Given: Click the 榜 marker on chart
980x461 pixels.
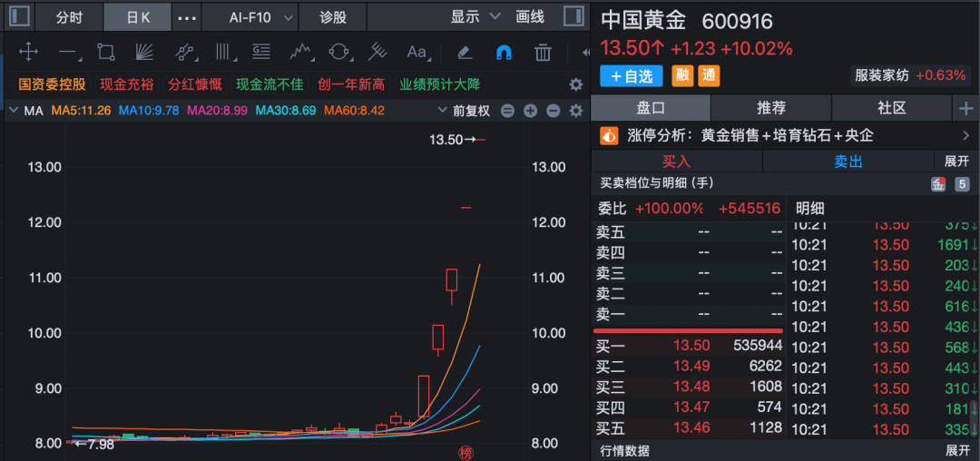Looking at the screenshot, I should (x=465, y=453).
